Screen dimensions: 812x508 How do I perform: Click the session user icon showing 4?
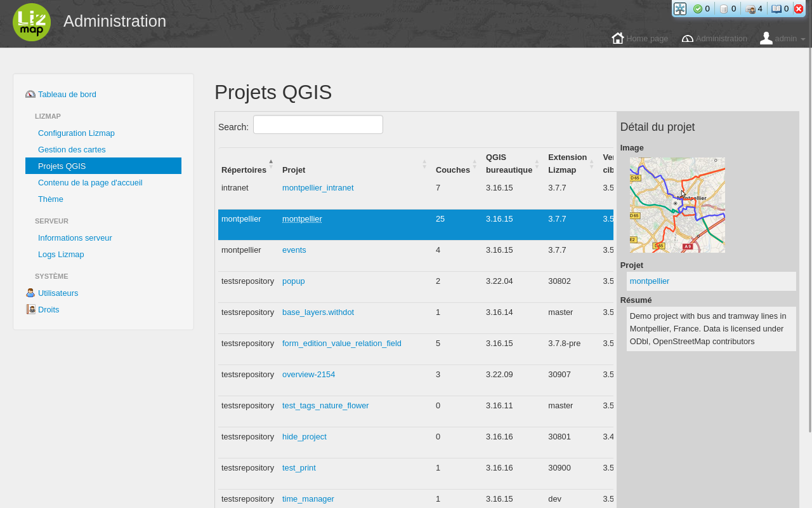749,8
